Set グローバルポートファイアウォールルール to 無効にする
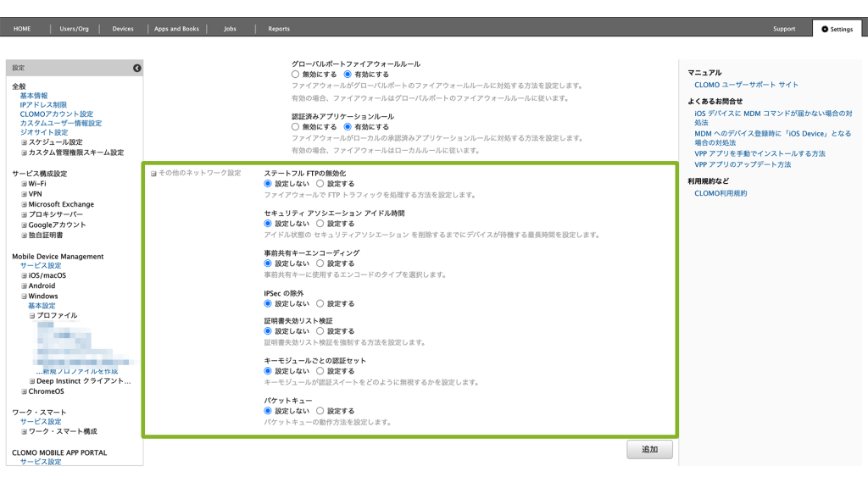The image size is (868, 488). tap(296, 75)
